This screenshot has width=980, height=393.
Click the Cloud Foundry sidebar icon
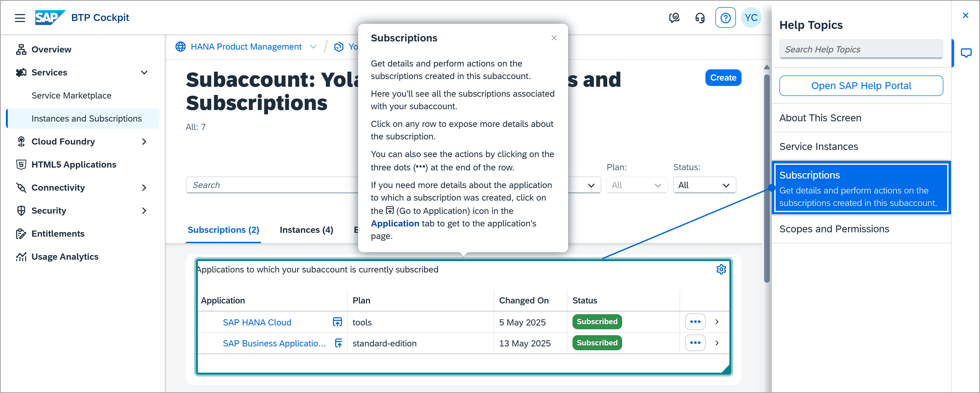21,141
